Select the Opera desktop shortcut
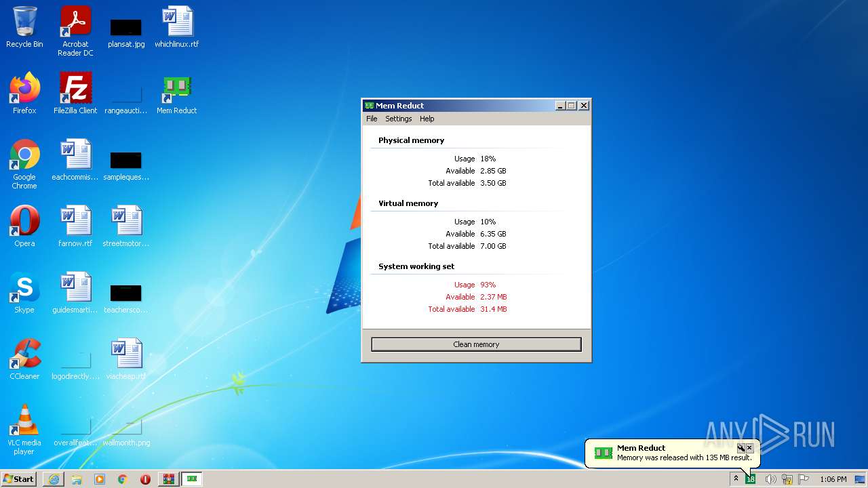This screenshot has width=868, height=488. tap(24, 226)
